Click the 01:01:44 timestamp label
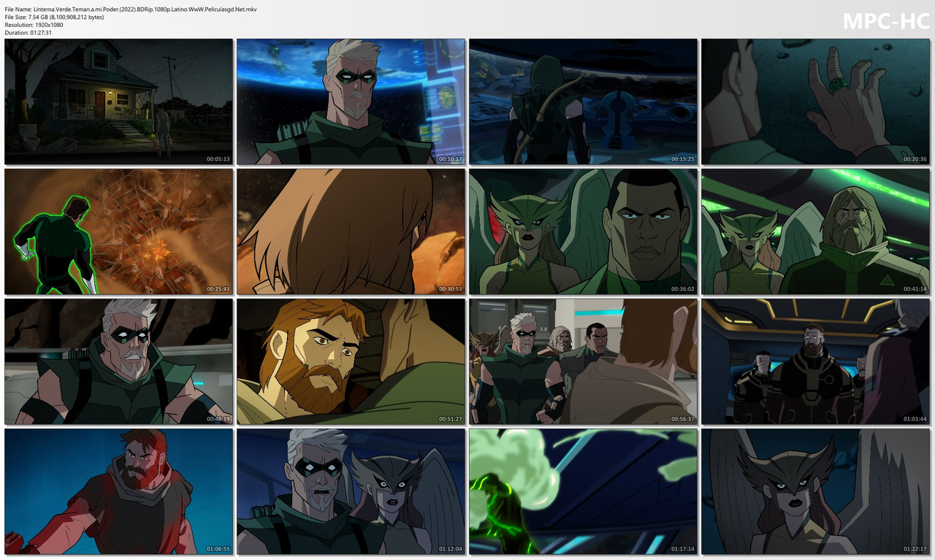The width and height of the screenshot is (935, 560). [x=915, y=419]
